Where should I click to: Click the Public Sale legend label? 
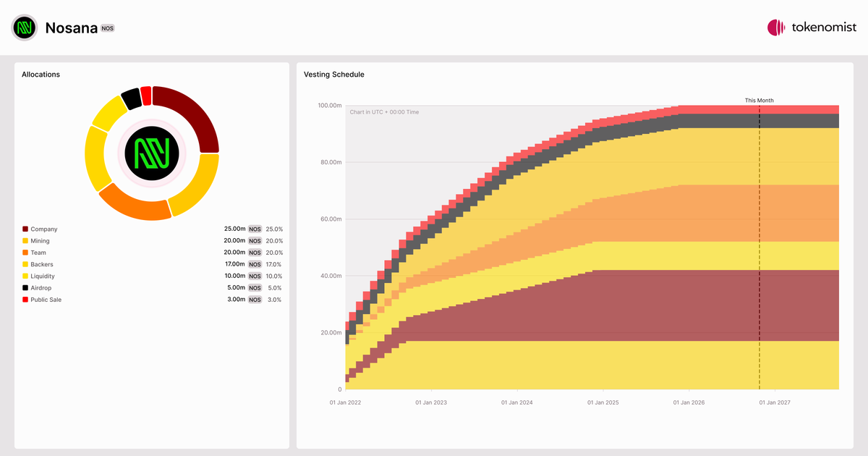coord(46,300)
